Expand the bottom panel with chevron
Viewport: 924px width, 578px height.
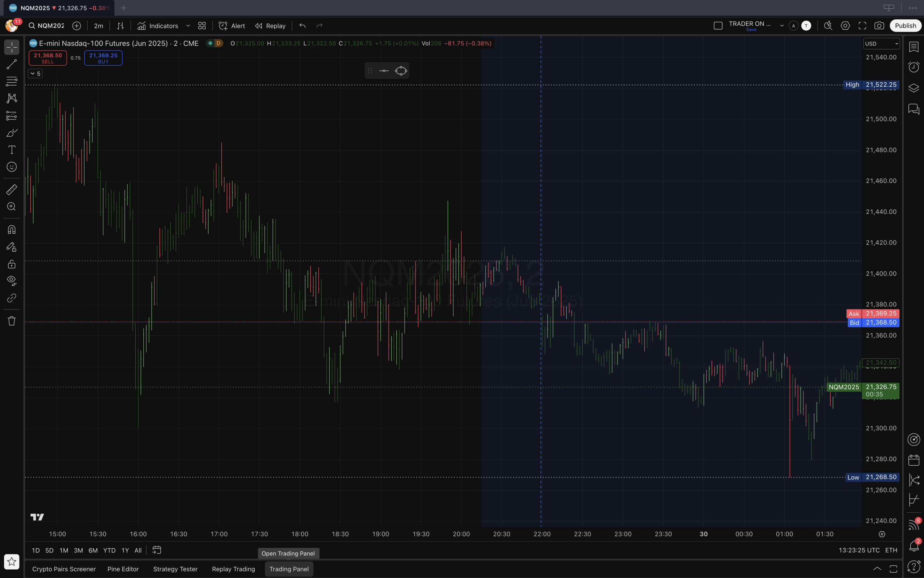tap(877, 569)
